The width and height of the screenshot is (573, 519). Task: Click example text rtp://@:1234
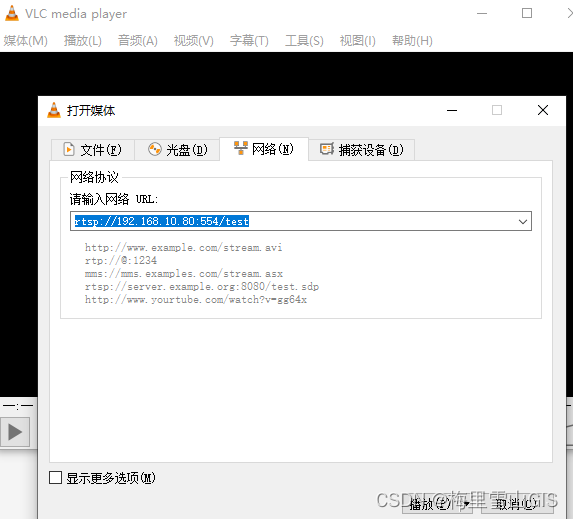(x=121, y=260)
